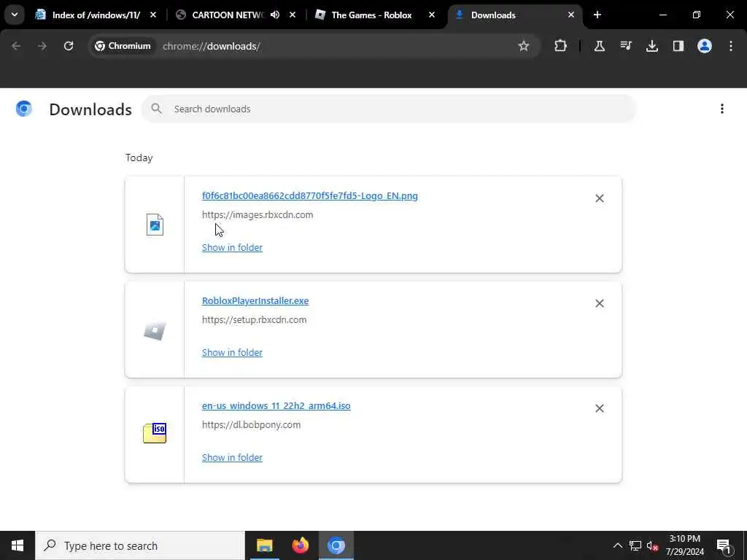Open Firefox from the taskbar
This screenshot has height=560, width=747.
click(300, 545)
